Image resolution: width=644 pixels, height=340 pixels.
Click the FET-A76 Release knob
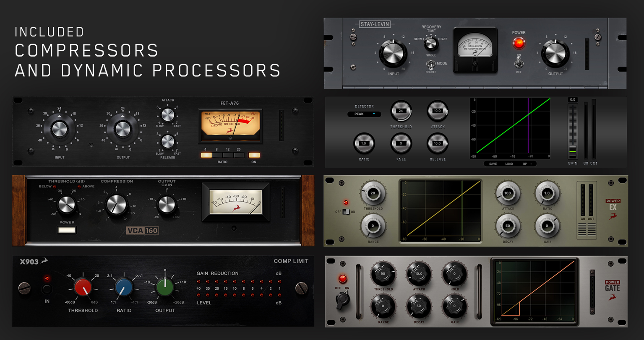click(168, 141)
